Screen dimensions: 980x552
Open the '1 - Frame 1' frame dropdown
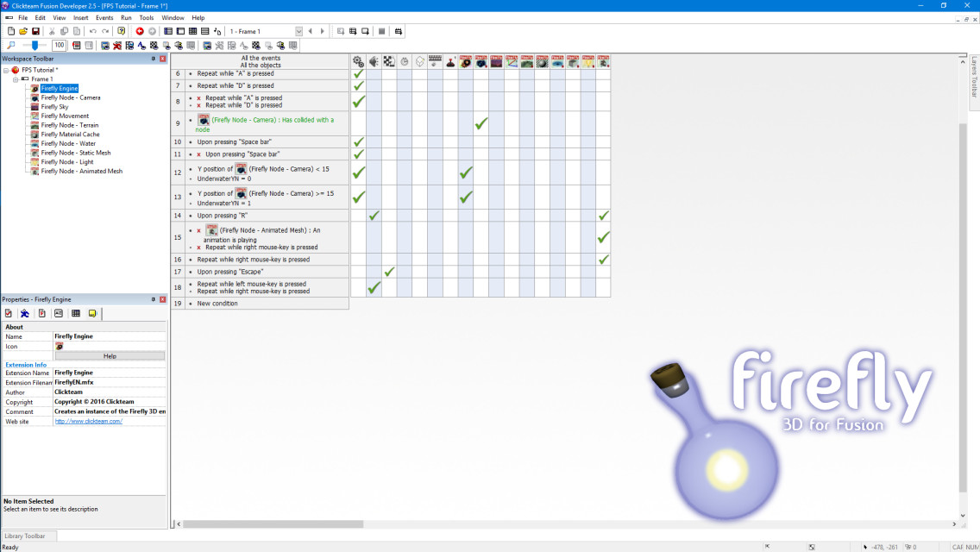297,31
